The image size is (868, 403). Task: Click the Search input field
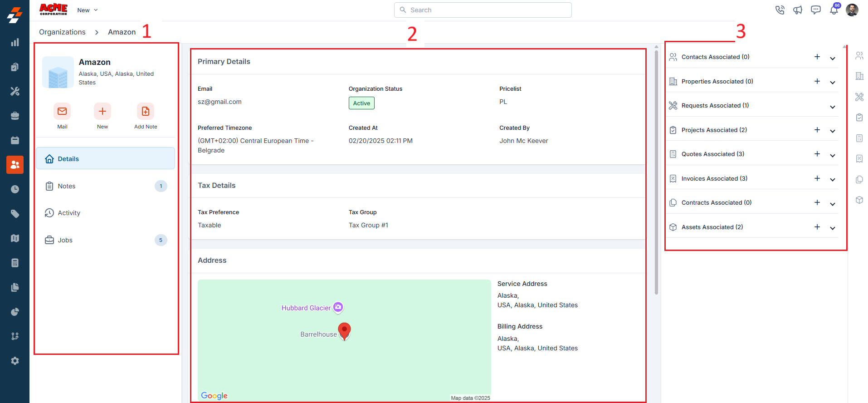click(483, 10)
